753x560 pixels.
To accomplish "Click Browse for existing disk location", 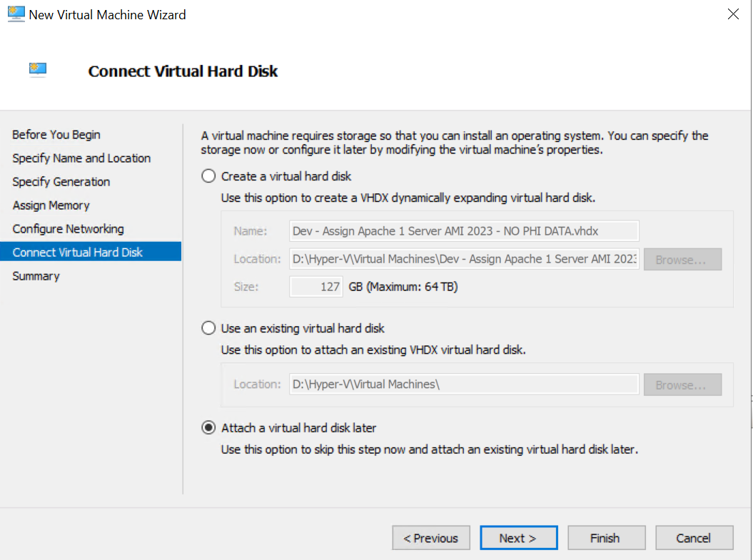I will [x=682, y=385].
